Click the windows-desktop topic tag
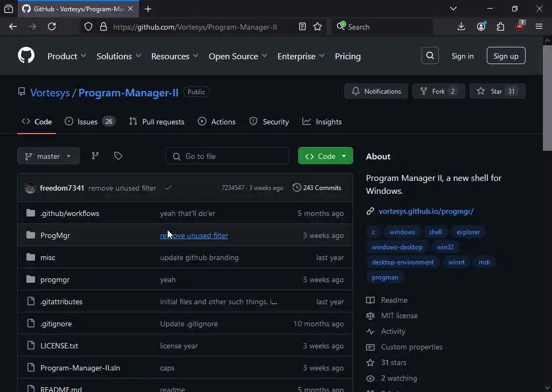Viewport: 552px width, 392px height. (x=397, y=247)
